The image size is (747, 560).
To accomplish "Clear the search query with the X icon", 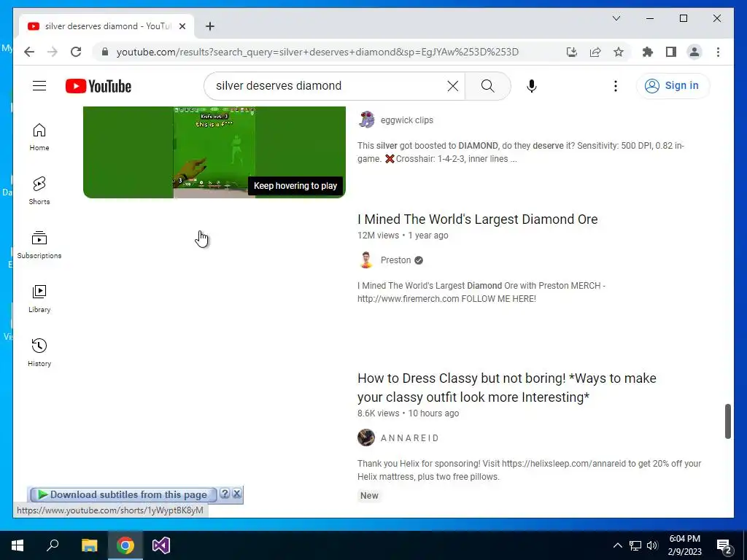I will coord(452,86).
